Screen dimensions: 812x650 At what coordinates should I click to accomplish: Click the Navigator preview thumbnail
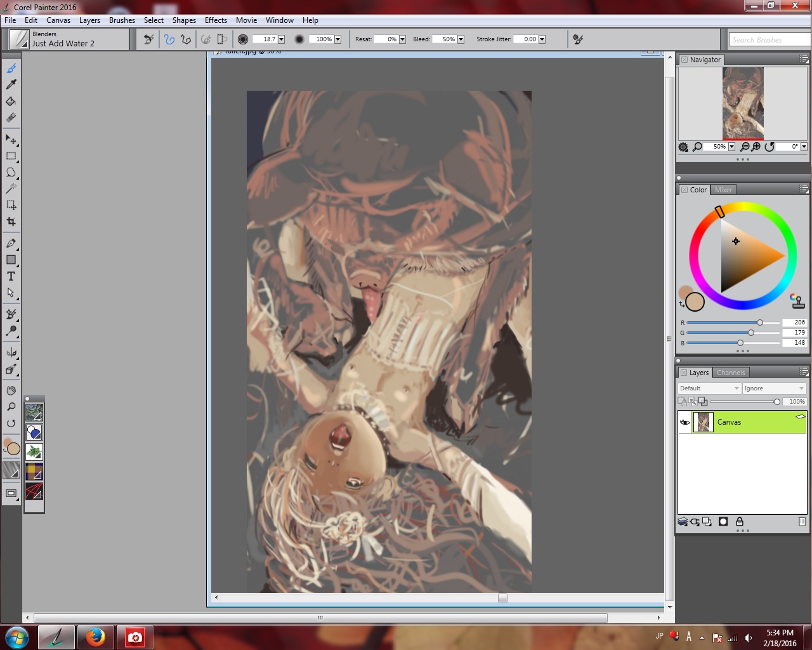pyautogui.click(x=743, y=103)
